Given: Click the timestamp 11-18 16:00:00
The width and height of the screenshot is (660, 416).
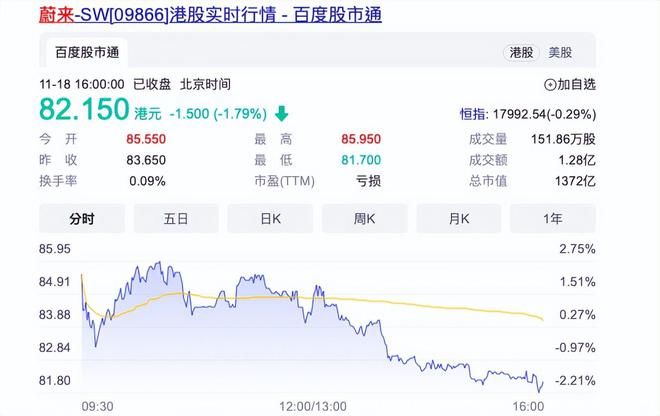Looking at the screenshot, I should coord(82,85).
